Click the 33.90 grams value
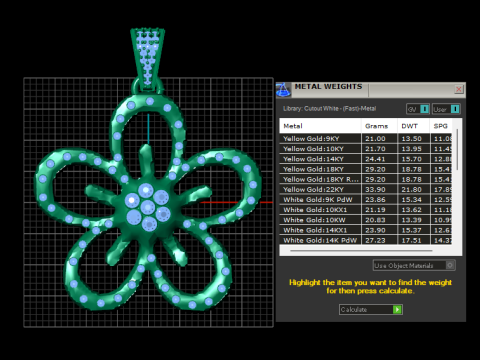480x360 pixels. click(375, 189)
